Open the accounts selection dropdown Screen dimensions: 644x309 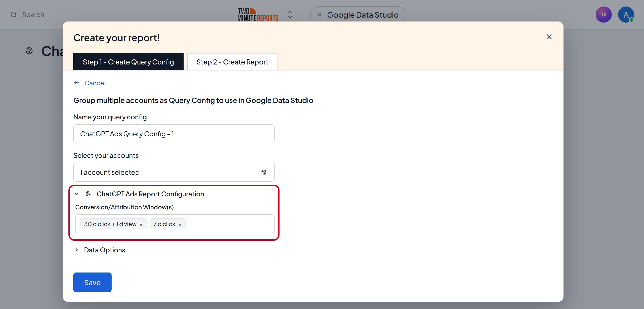[174, 172]
